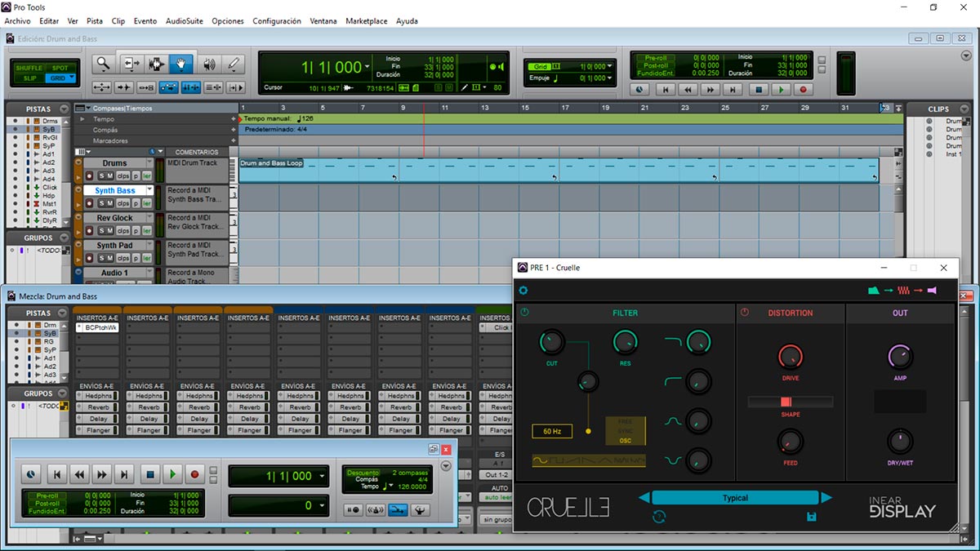The height and width of the screenshot is (551, 980).
Task: Select the Zoomer magnifying glass tool
Action: pos(102,64)
